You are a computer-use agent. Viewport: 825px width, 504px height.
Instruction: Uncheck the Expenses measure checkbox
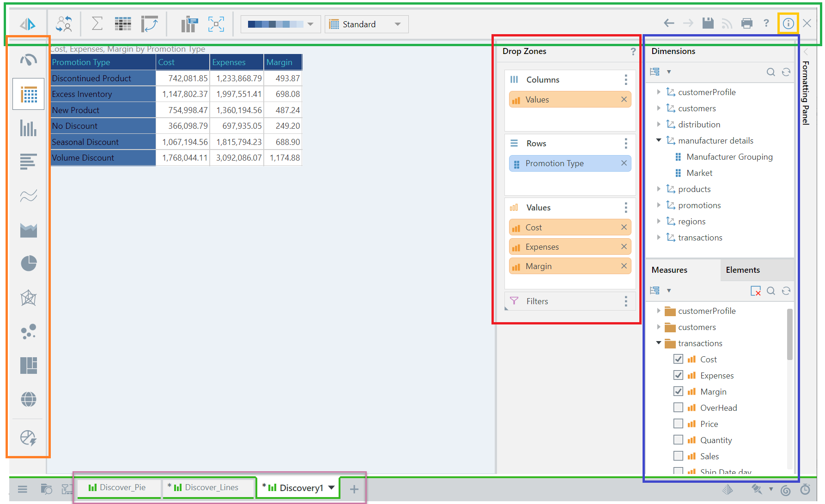(x=678, y=375)
